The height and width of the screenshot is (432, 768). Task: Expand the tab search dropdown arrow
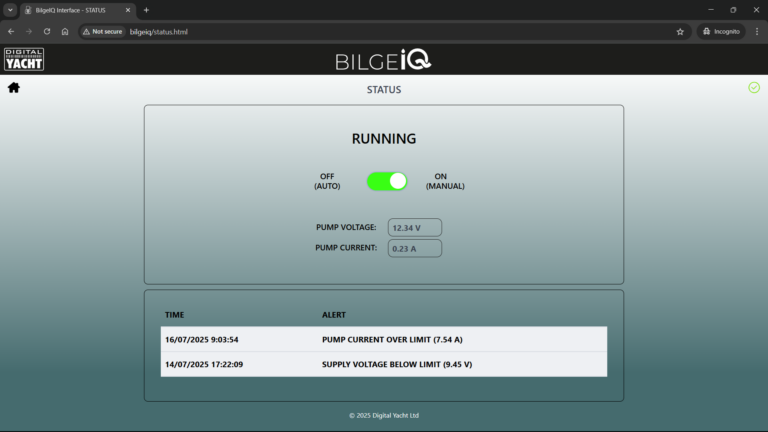[x=9, y=10]
